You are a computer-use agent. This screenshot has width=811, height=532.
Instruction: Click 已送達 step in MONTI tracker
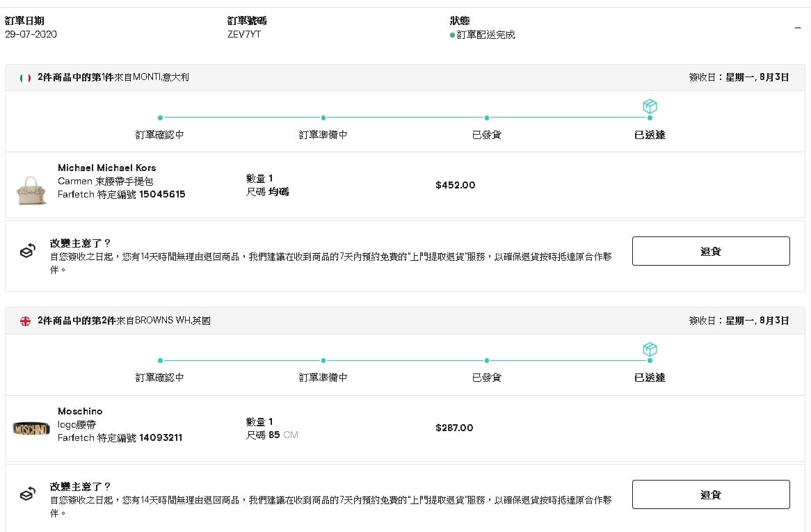point(650,134)
